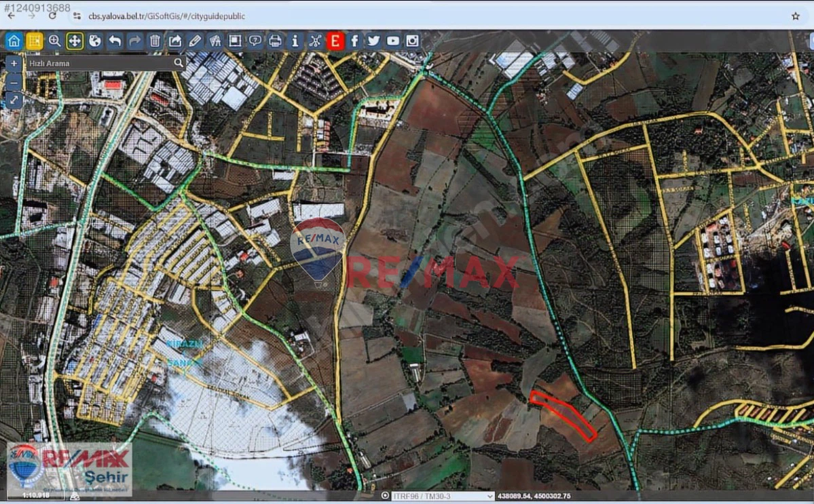Activate the zoom-in magnifier tool
The width and height of the screenshot is (814, 504).
[54, 41]
